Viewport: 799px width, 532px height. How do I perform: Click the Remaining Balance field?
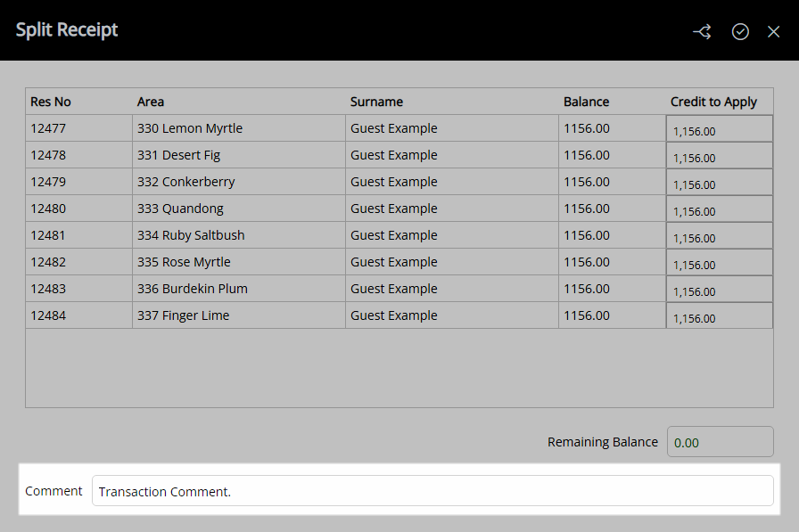[x=720, y=441]
